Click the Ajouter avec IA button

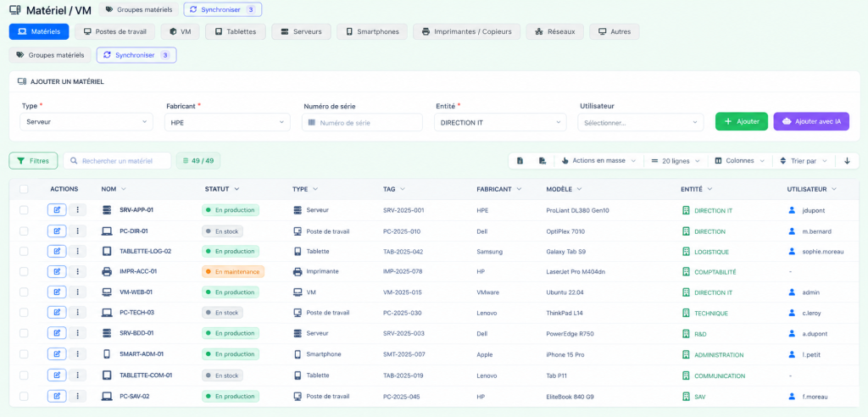(x=811, y=121)
